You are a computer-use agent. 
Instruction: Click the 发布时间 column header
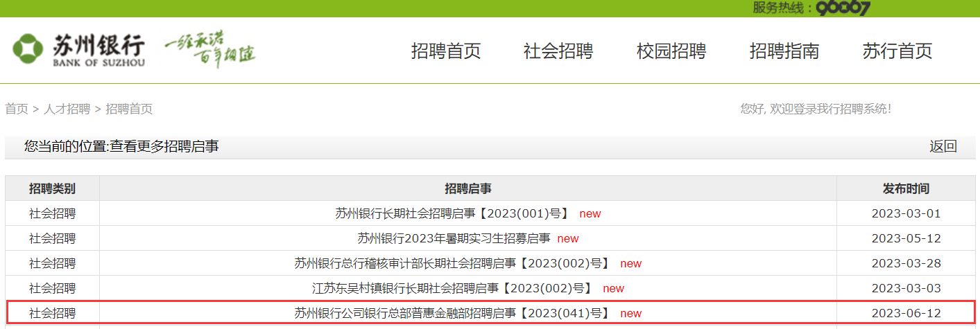[906, 188]
